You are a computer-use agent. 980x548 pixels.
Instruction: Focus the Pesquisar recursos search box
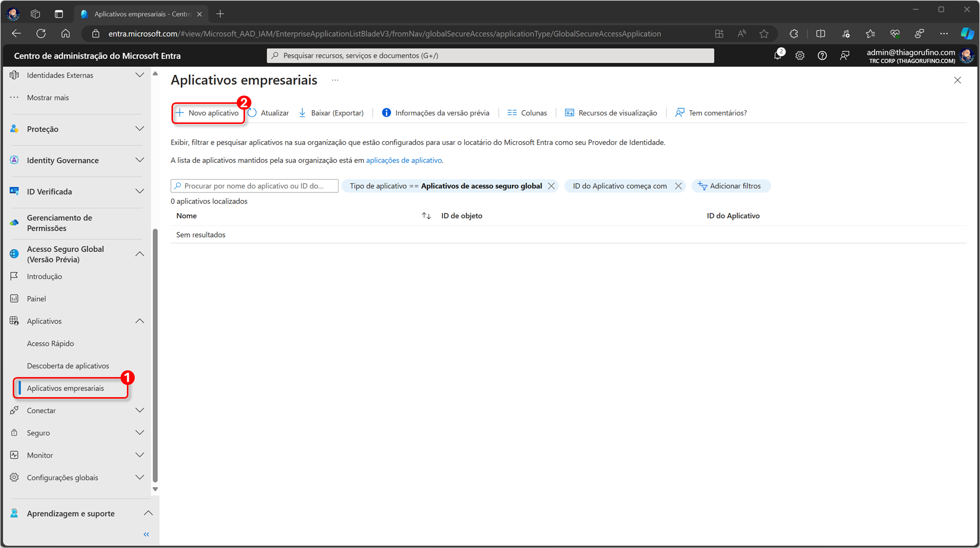pyautogui.click(x=490, y=55)
